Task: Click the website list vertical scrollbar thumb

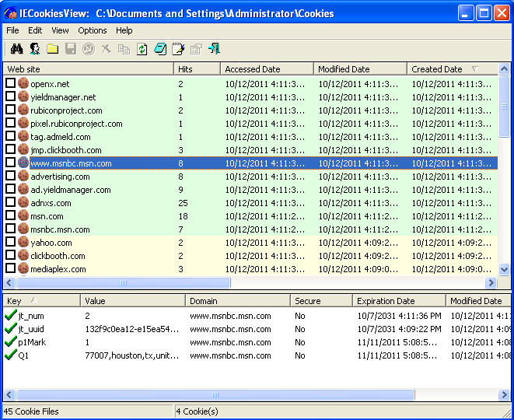Action: 504,107
